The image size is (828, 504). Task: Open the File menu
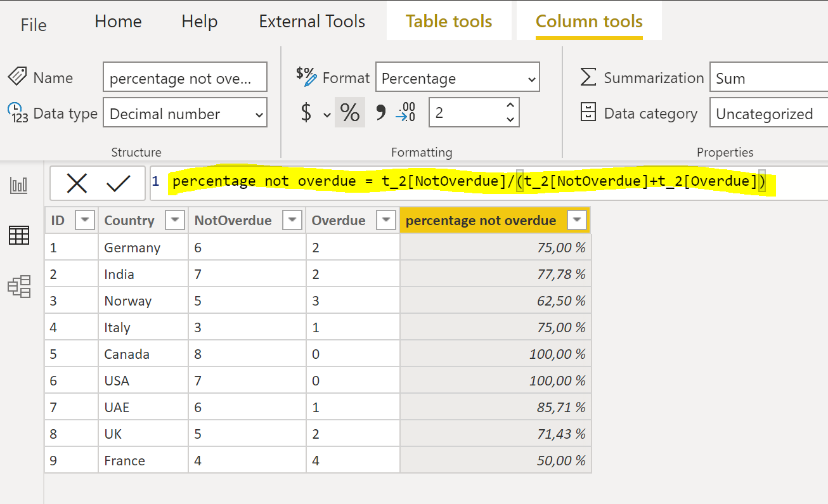click(x=34, y=25)
